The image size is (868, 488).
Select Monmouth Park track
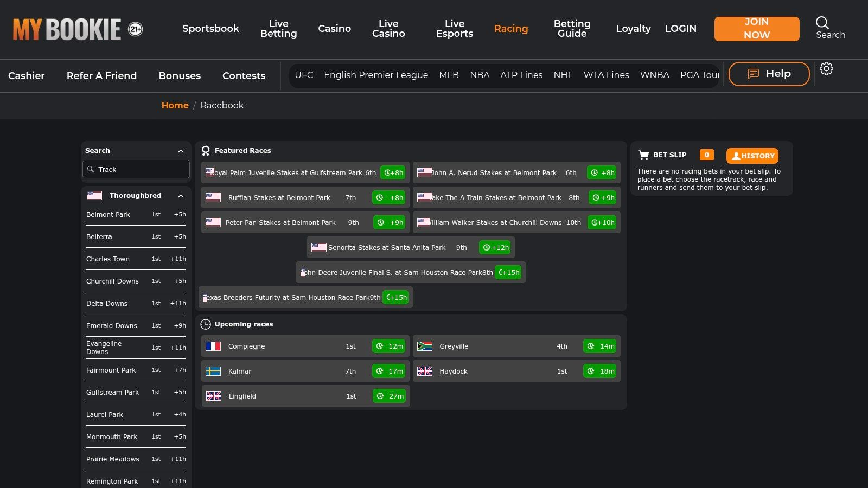136,437
